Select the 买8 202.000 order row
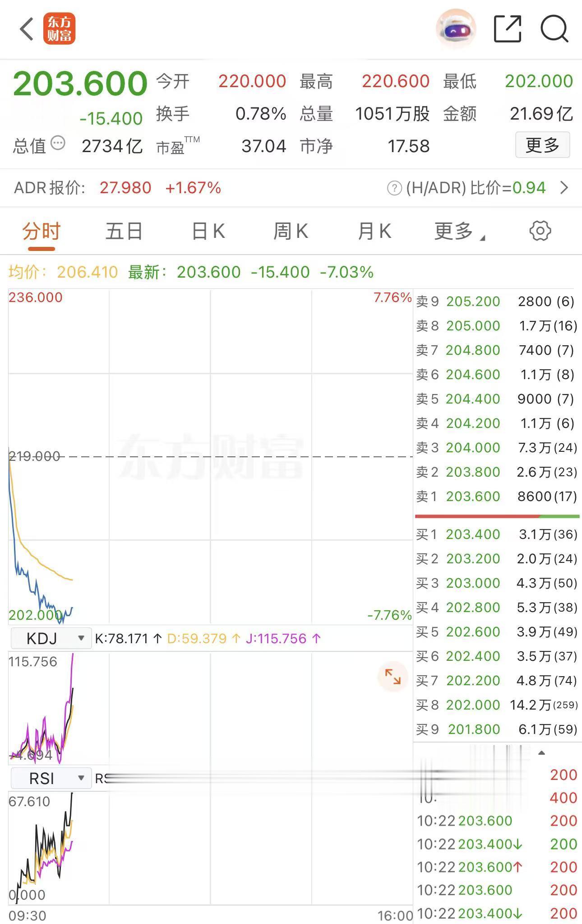582x924 pixels. (496, 705)
